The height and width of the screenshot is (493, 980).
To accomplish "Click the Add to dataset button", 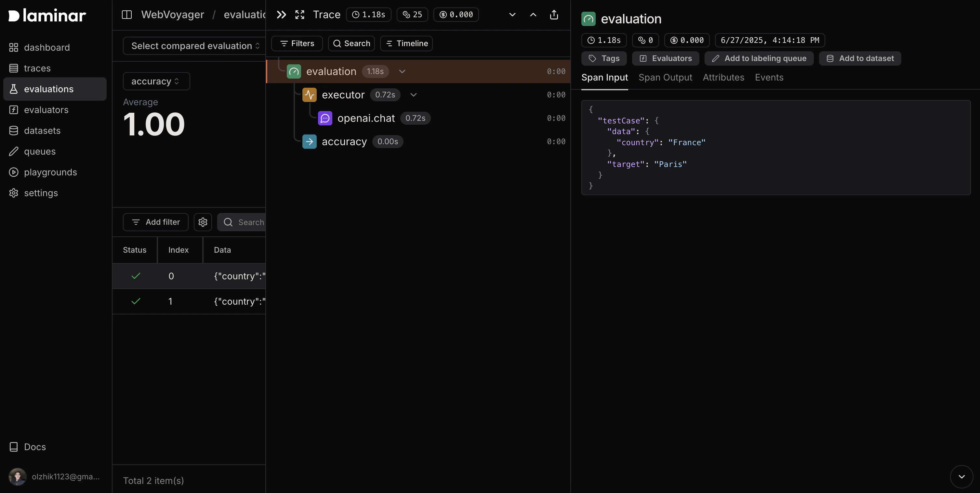I will [x=860, y=58].
